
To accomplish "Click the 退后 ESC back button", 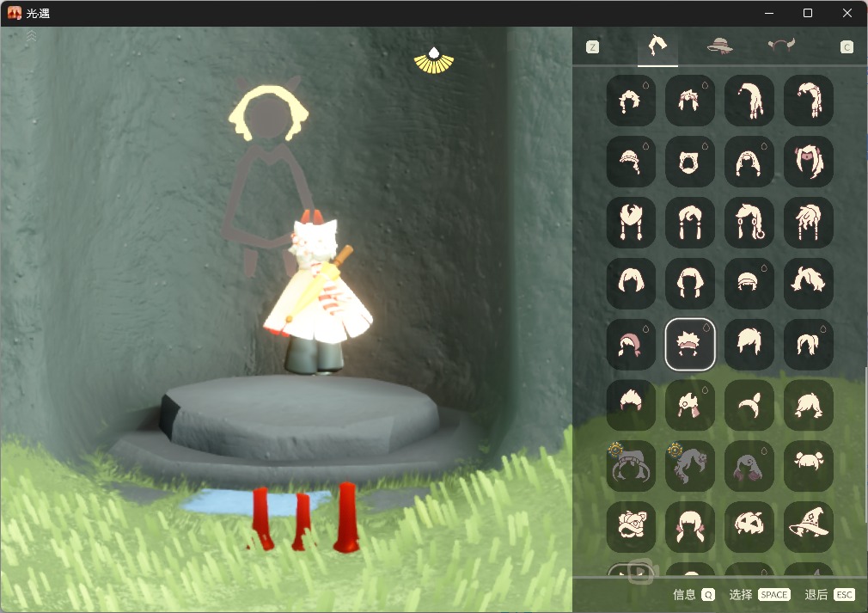I will coord(830,595).
